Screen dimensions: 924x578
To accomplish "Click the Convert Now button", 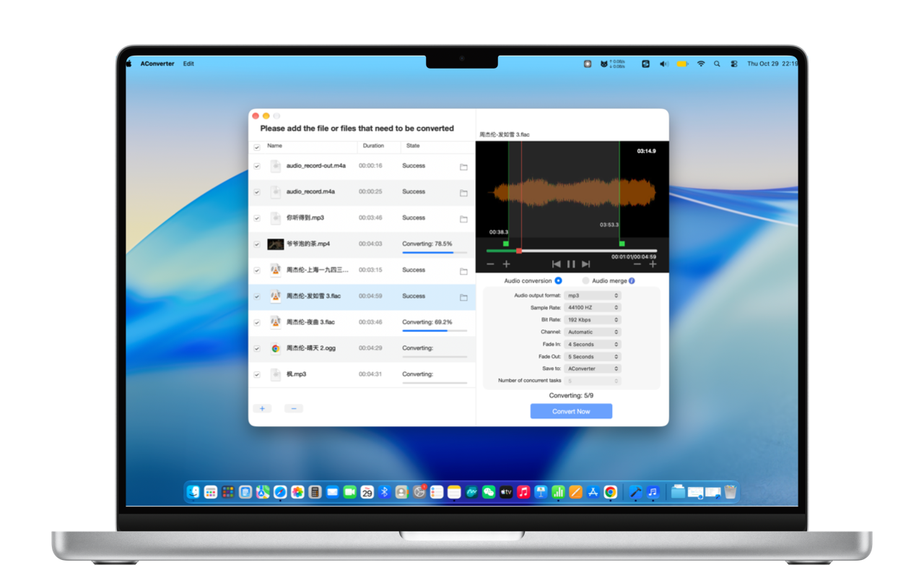I will (571, 411).
